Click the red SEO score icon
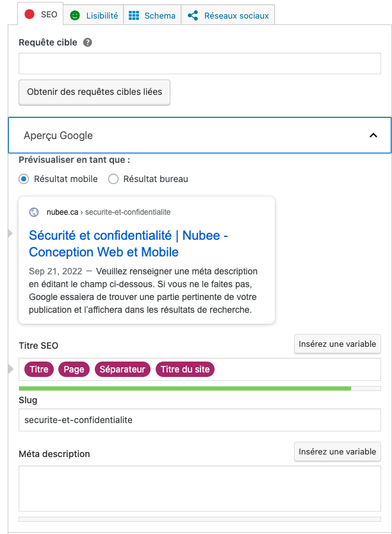Image resolution: width=392 pixels, height=534 pixels. tap(29, 15)
